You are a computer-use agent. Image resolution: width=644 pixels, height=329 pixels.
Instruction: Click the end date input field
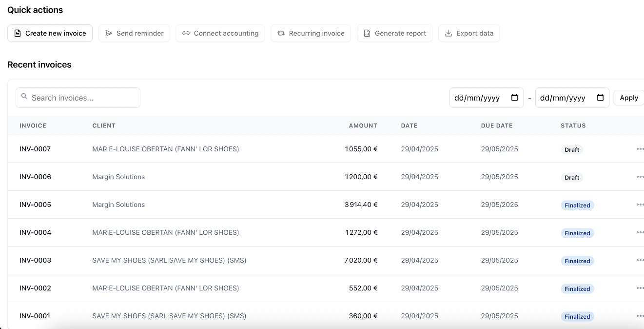tap(572, 98)
